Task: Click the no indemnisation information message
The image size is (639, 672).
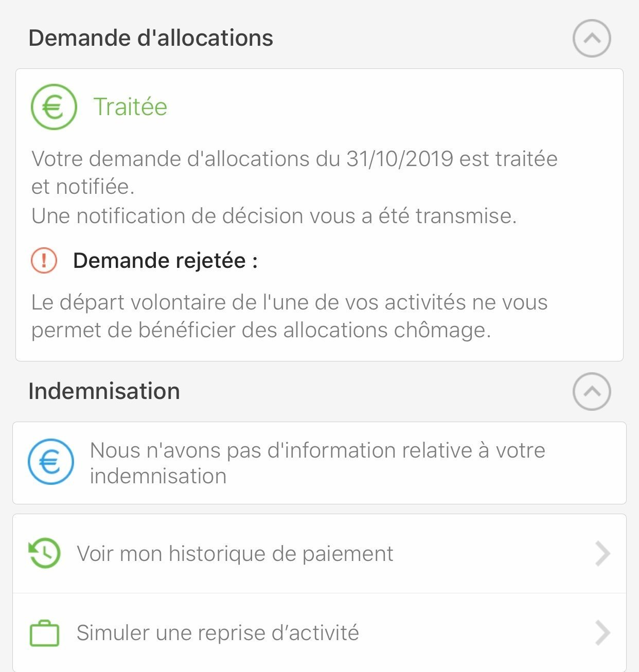Action: coord(317,463)
